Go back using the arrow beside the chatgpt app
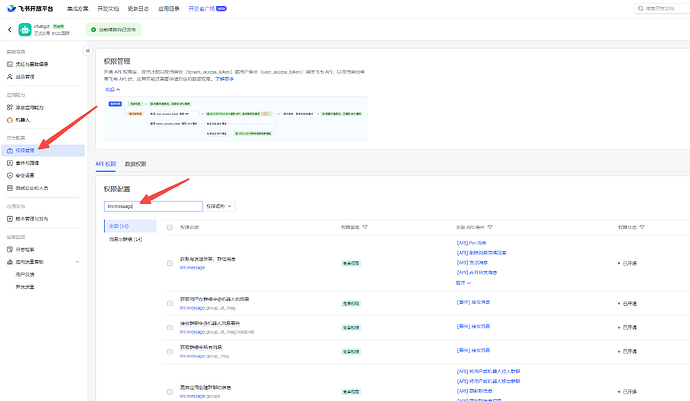Image resolution: width=690 pixels, height=401 pixels. [10, 29]
